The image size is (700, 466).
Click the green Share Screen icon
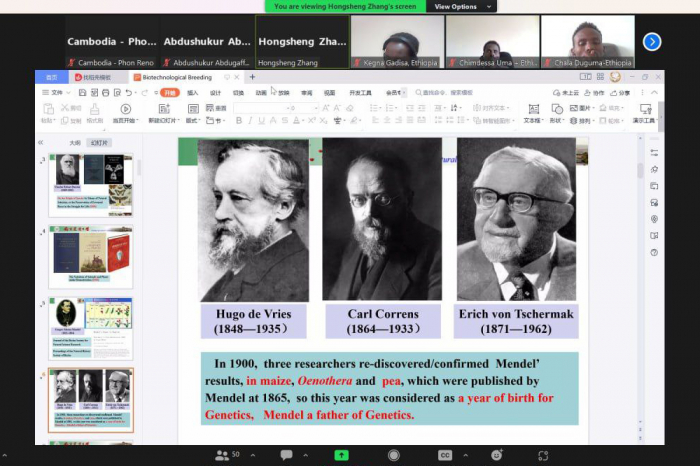click(341, 455)
